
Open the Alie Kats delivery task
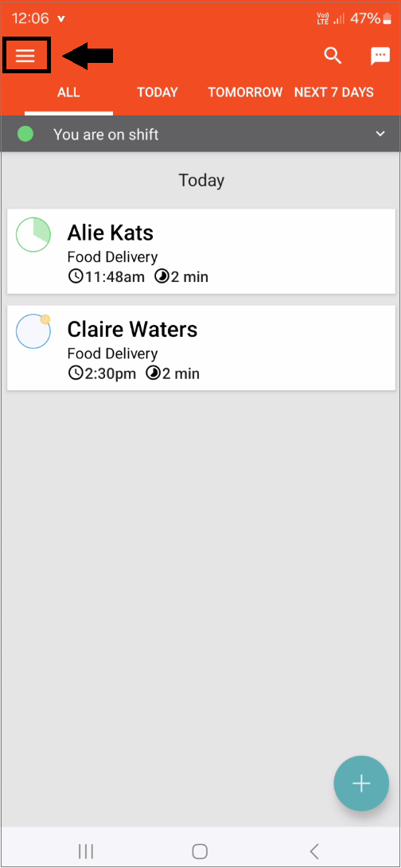coord(201,252)
